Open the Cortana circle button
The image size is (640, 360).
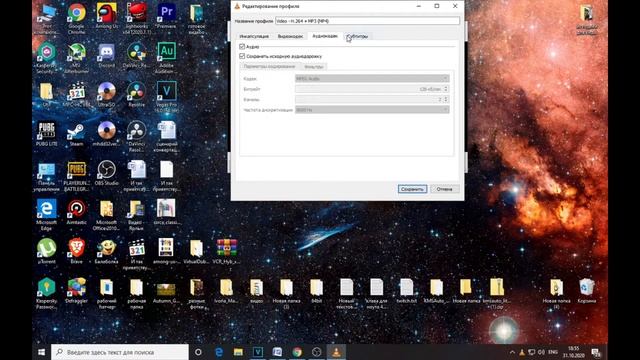(198, 352)
